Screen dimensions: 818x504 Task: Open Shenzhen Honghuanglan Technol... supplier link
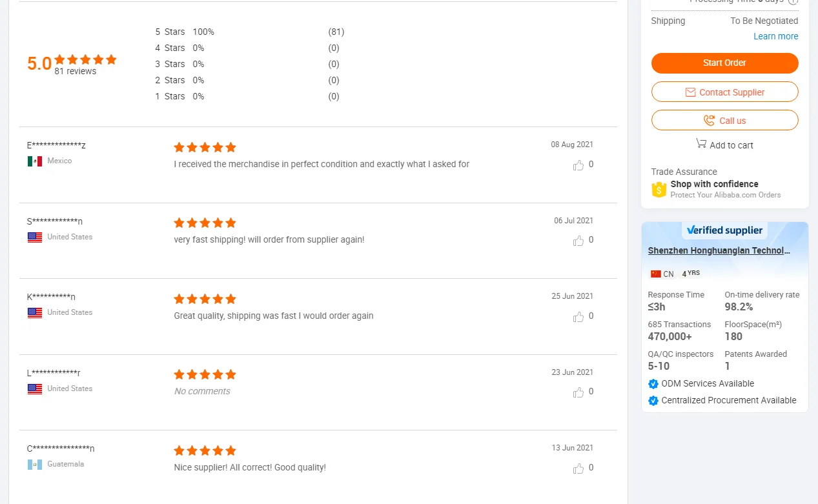719,250
